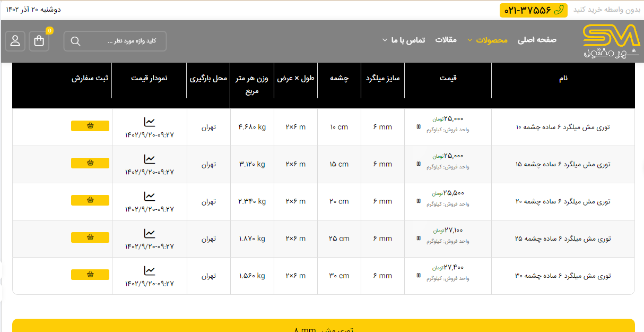Click the order basket button for mesh چشمه 10
This screenshot has width=644, height=332.
[x=90, y=126]
